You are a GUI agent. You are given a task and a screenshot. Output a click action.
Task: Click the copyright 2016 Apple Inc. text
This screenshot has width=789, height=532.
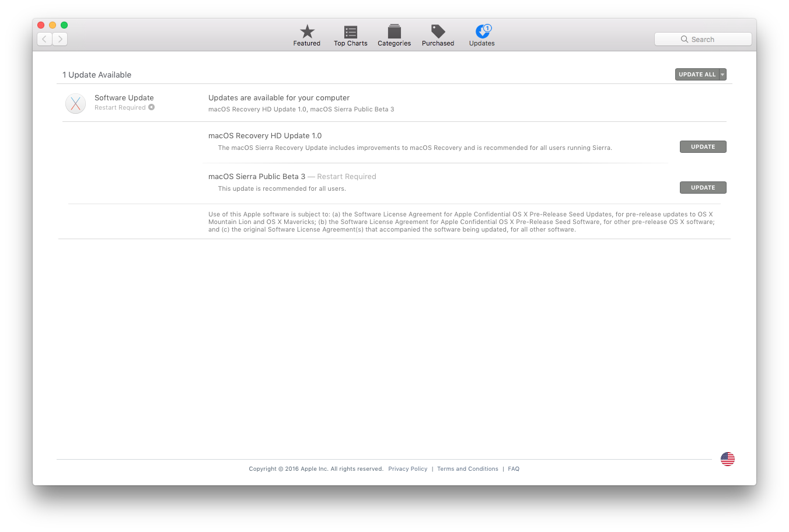pos(316,469)
